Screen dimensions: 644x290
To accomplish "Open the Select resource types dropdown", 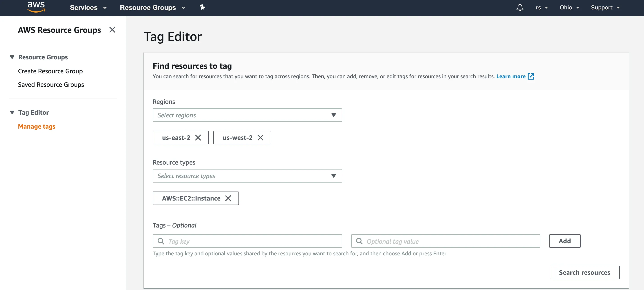I will tap(247, 176).
